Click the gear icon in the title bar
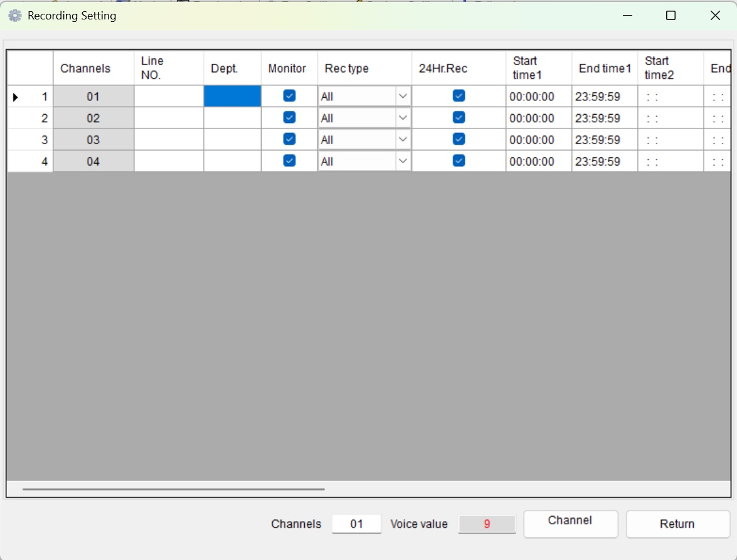The image size is (737, 560). [x=14, y=15]
